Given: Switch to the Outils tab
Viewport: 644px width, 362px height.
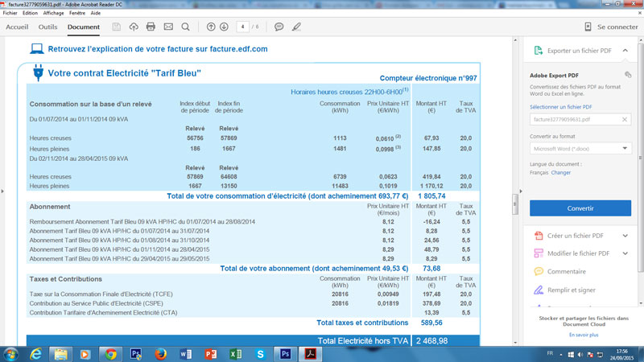Looking at the screenshot, I should (x=47, y=27).
